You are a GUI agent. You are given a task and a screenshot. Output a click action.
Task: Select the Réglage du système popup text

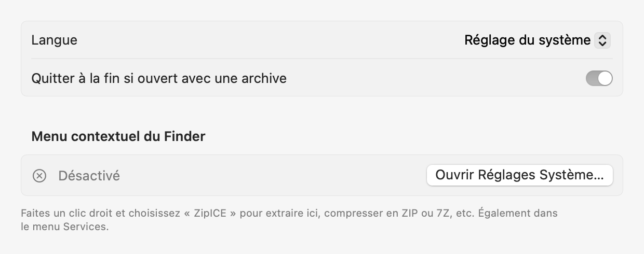coord(527,40)
